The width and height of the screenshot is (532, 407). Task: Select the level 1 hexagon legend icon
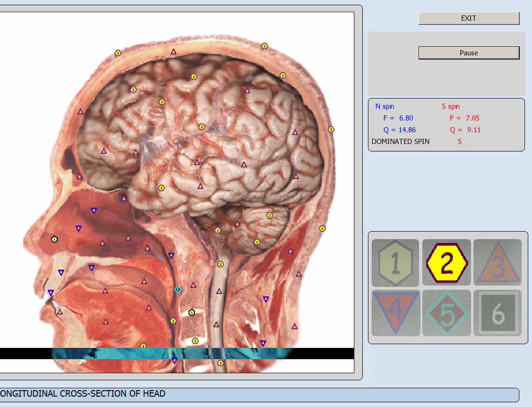coord(395,264)
